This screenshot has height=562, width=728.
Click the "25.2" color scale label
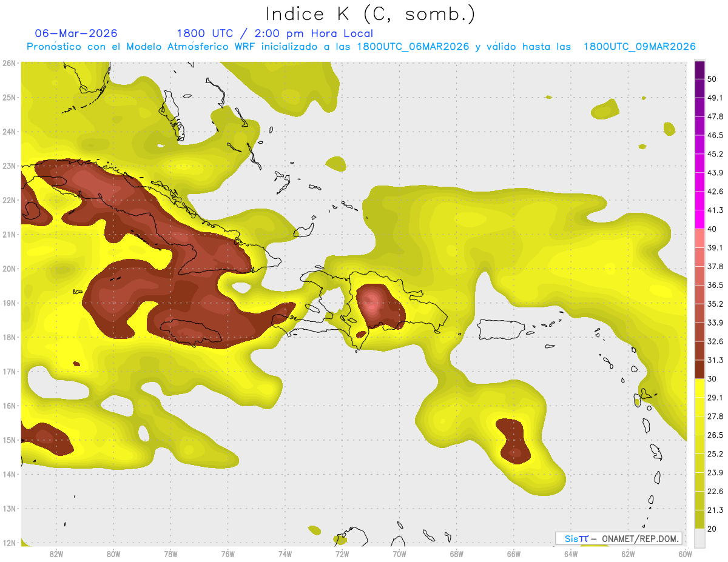point(715,454)
